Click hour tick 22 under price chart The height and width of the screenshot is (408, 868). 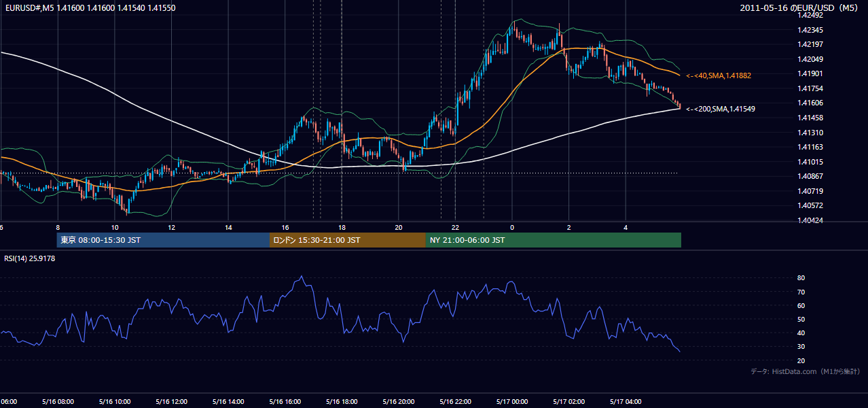(455, 228)
